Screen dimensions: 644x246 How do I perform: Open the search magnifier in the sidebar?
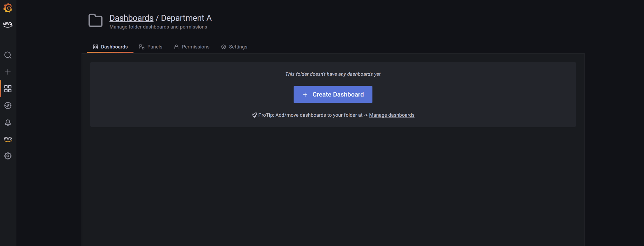click(8, 55)
